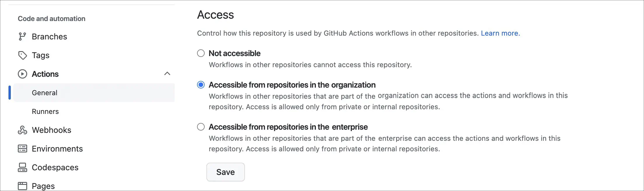Click the Tags tag icon
644x191 pixels.
click(22, 55)
